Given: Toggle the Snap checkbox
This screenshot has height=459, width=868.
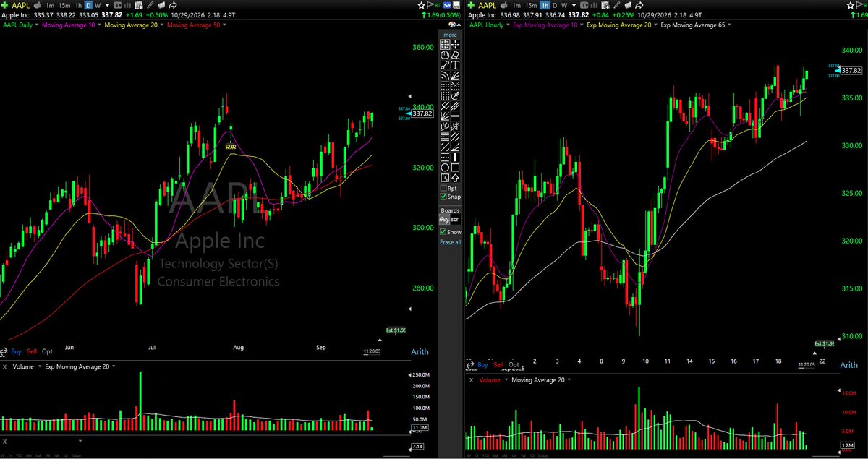Looking at the screenshot, I should [x=443, y=197].
